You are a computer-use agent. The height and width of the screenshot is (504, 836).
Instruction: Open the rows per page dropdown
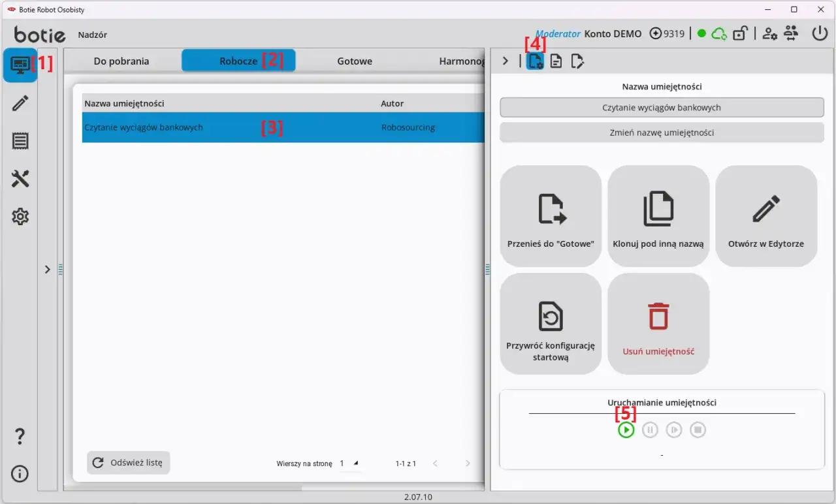tap(349, 464)
